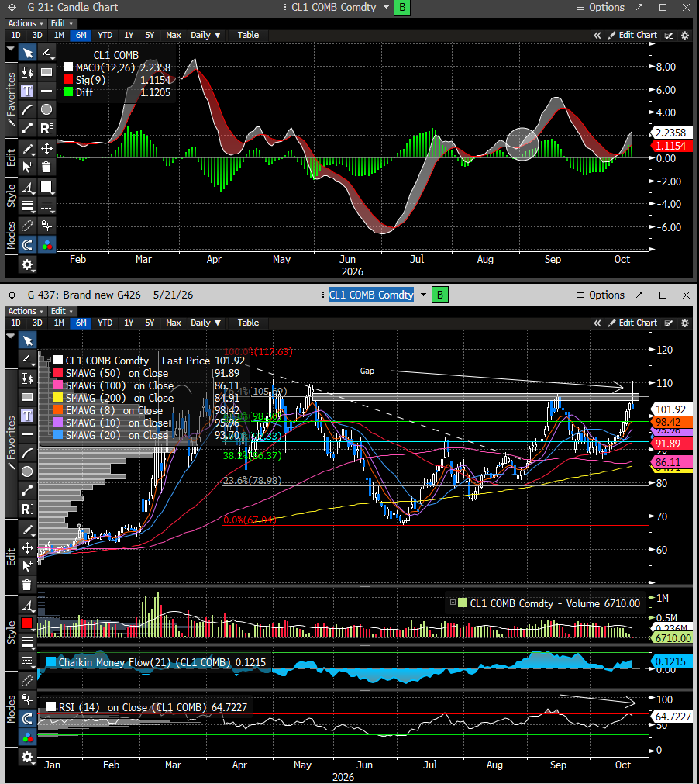
Task: Choose the regression R tool in bottom chart
Action: (x=27, y=509)
